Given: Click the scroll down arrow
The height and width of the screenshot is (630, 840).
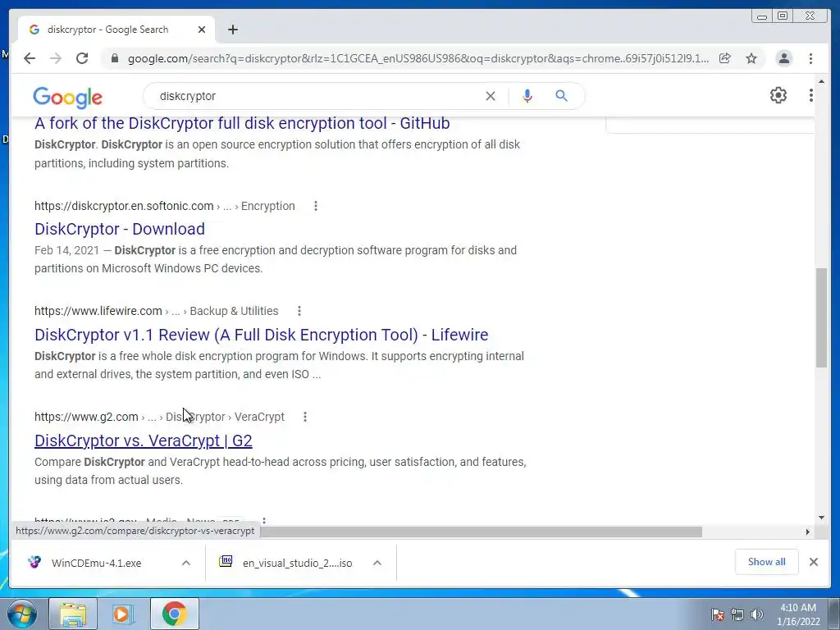Looking at the screenshot, I should pos(821,518).
